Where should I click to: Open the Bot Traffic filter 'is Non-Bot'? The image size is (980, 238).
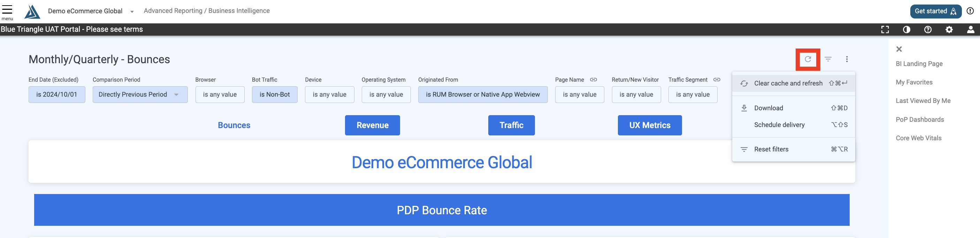coord(275,95)
